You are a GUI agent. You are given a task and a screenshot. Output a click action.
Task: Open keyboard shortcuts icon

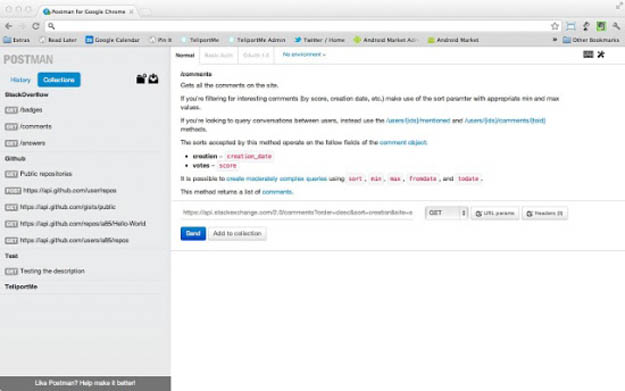click(x=588, y=54)
